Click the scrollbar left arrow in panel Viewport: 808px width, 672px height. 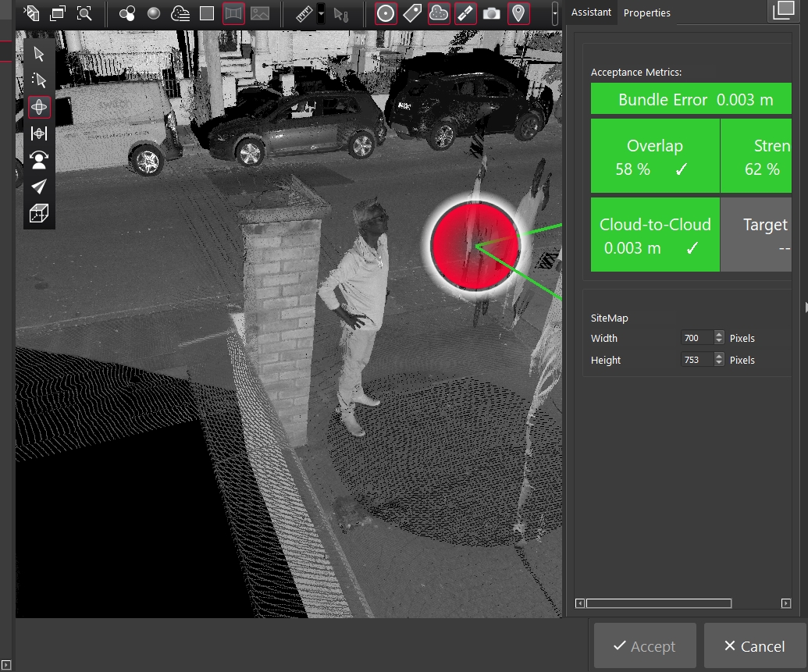pos(580,603)
